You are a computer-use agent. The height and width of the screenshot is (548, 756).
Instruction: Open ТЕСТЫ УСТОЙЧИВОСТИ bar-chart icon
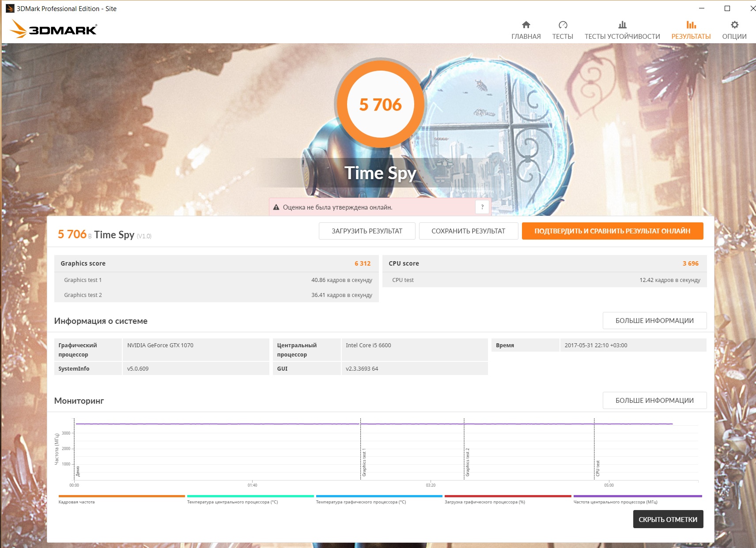pos(622,25)
